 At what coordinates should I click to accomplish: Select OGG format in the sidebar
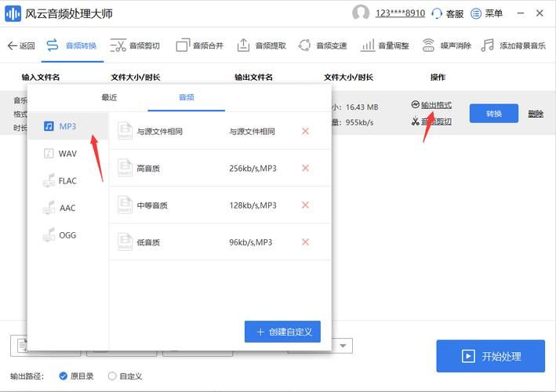(x=67, y=235)
